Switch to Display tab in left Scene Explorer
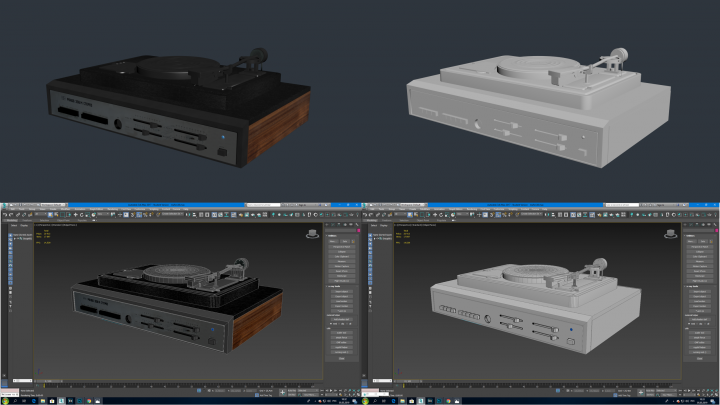The height and width of the screenshot is (405, 720). point(24,225)
